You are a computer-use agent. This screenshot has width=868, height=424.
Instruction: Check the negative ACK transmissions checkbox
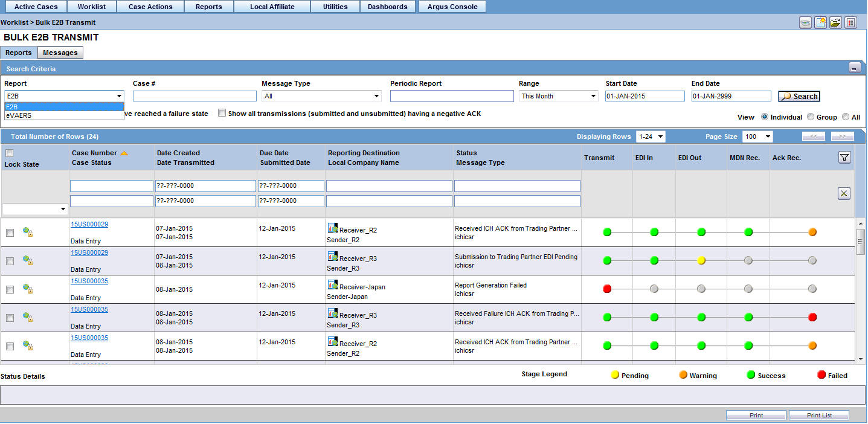(x=222, y=113)
